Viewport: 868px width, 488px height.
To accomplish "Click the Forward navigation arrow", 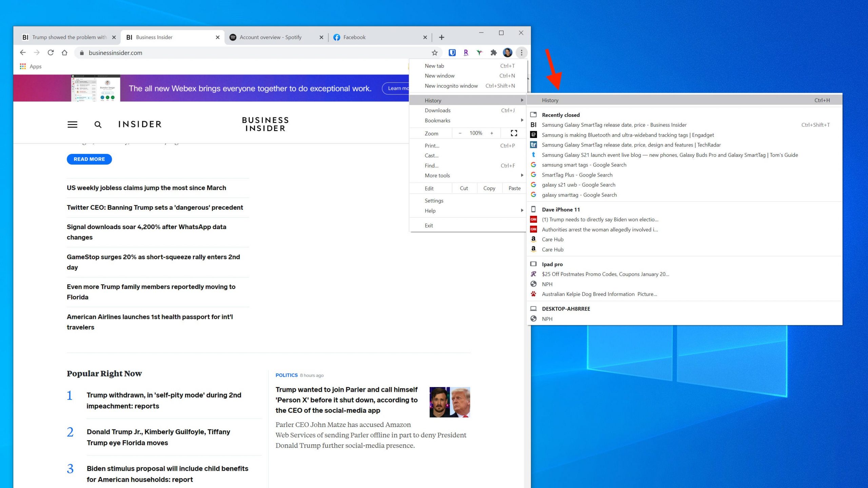I will click(x=37, y=53).
